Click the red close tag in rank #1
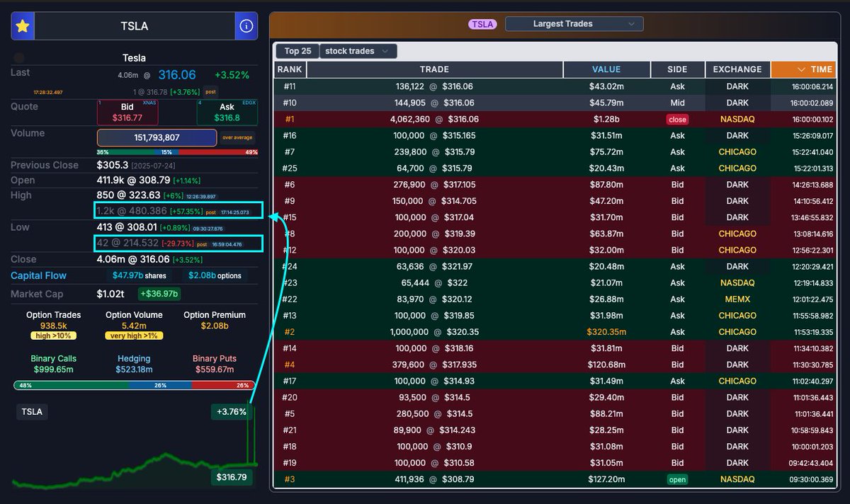Screen dimensions: 850x504 (x=677, y=120)
